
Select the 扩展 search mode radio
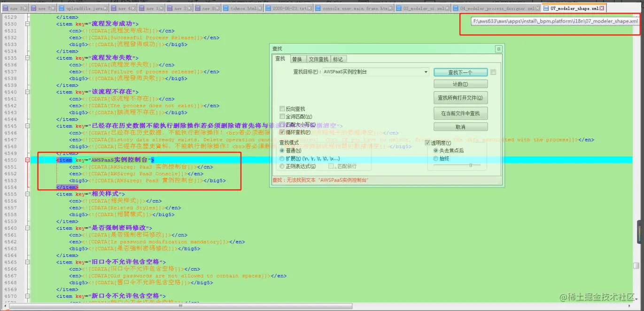pyautogui.click(x=282, y=158)
